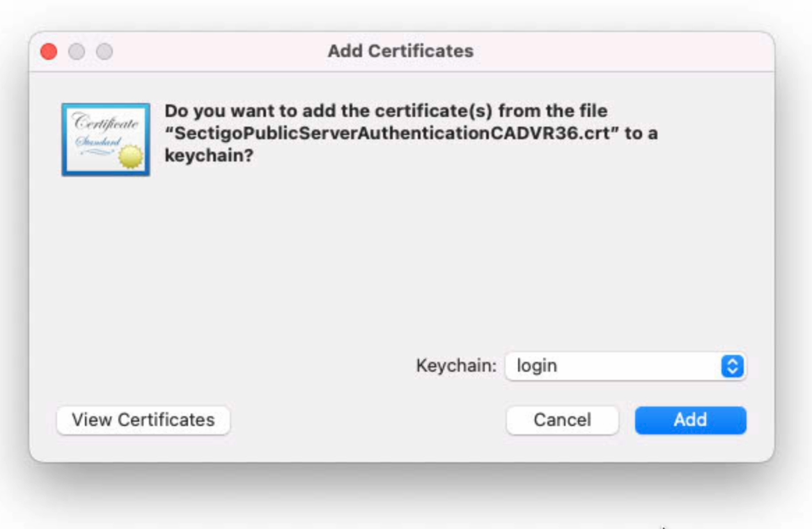Click the "Certificate" script text on icon
This screenshot has height=529, width=812.
[105, 123]
